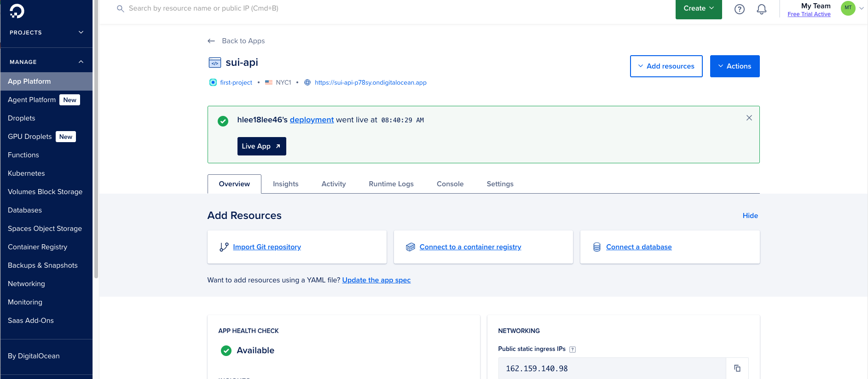Click the sui-api app icon

pos(215,63)
